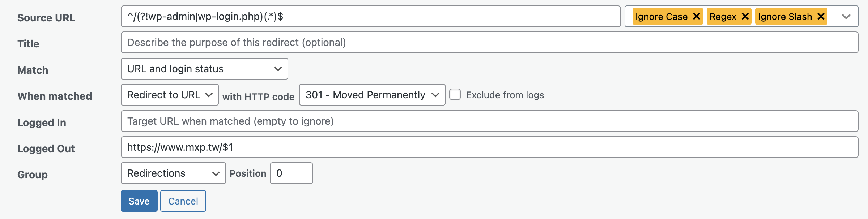Open the Redirect to URL dropdown

170,95
